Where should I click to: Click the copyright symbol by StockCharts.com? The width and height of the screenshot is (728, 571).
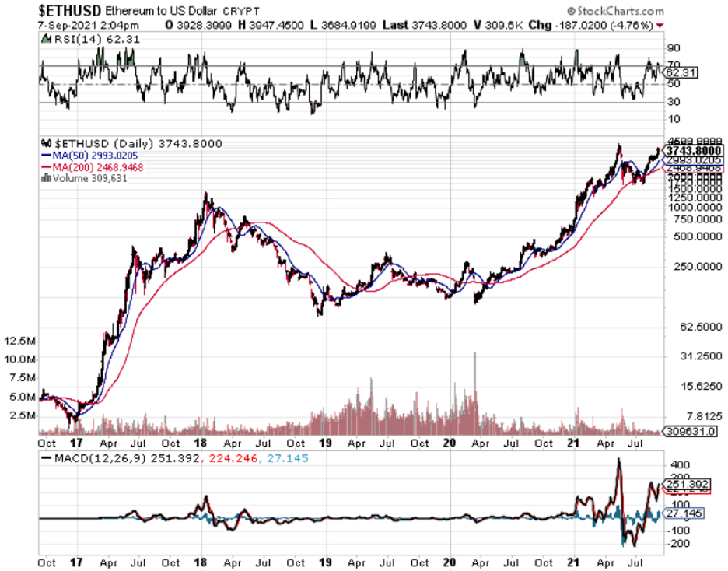coord(571,12)
